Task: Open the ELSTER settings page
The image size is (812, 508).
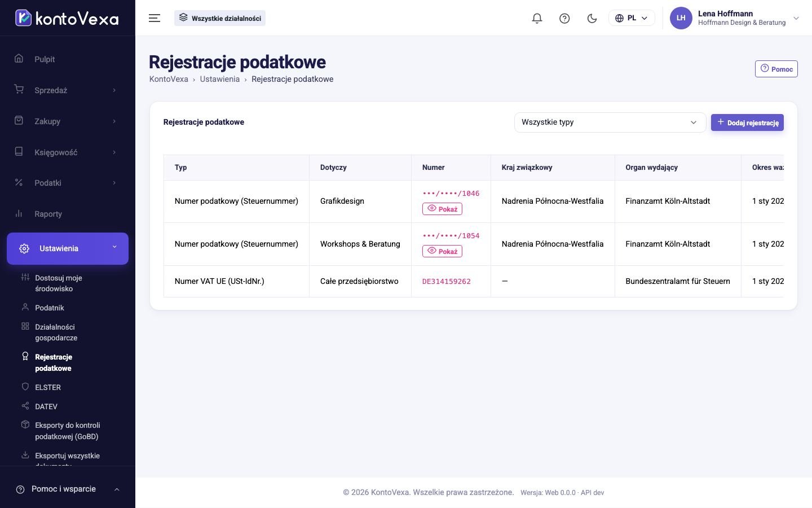Action: (48, 387)
